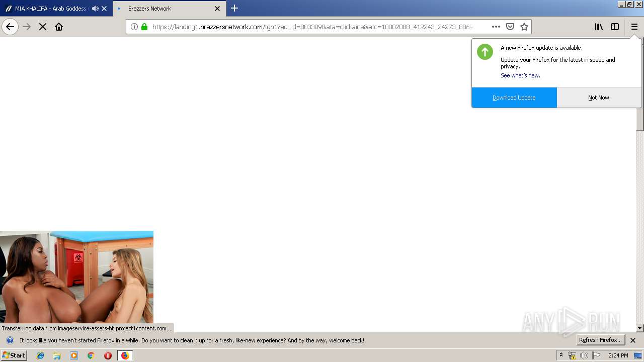View the secure connection padlock details
This screenshot has width=644, height=362.
click(x=144, y=27)
